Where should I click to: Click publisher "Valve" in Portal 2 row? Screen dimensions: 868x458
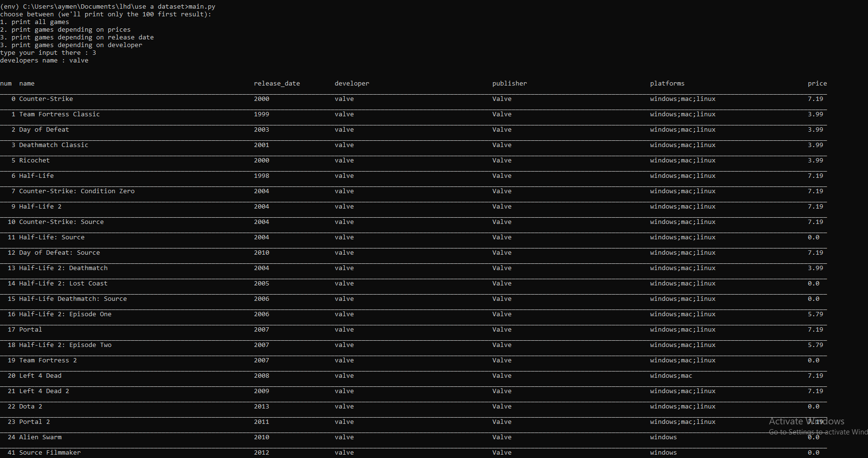pos(502,421)
